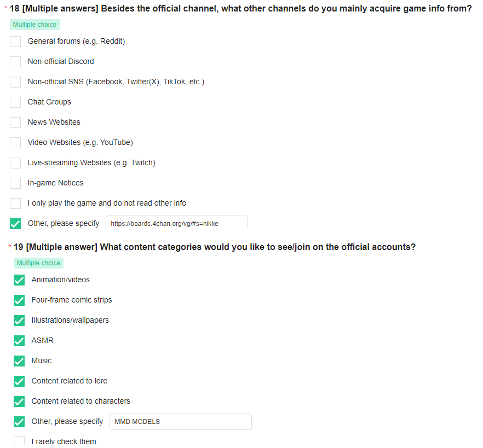Untick the Illustrations/wallpapers checkbox
The width and height of the screenshot is (483, 448).
pyautogui.click(x=19, y=321)
